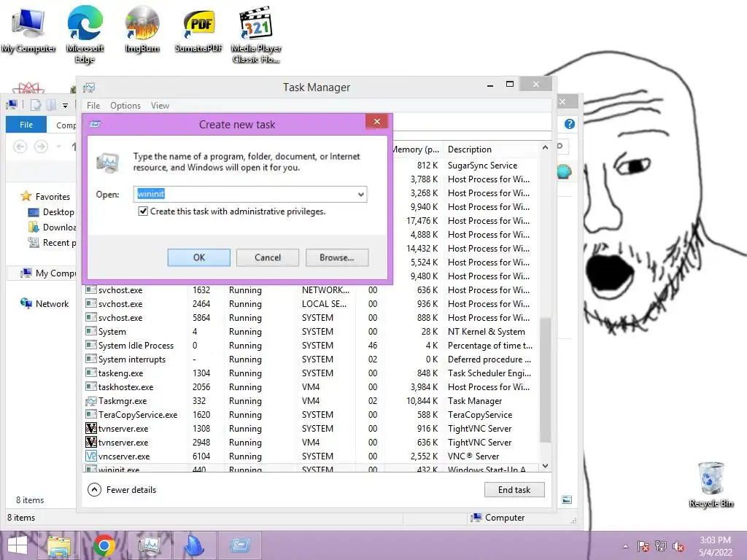Select Favorites in Explorer sidebar
This screenshot has height=560, width=747.
tap(46, 197)
